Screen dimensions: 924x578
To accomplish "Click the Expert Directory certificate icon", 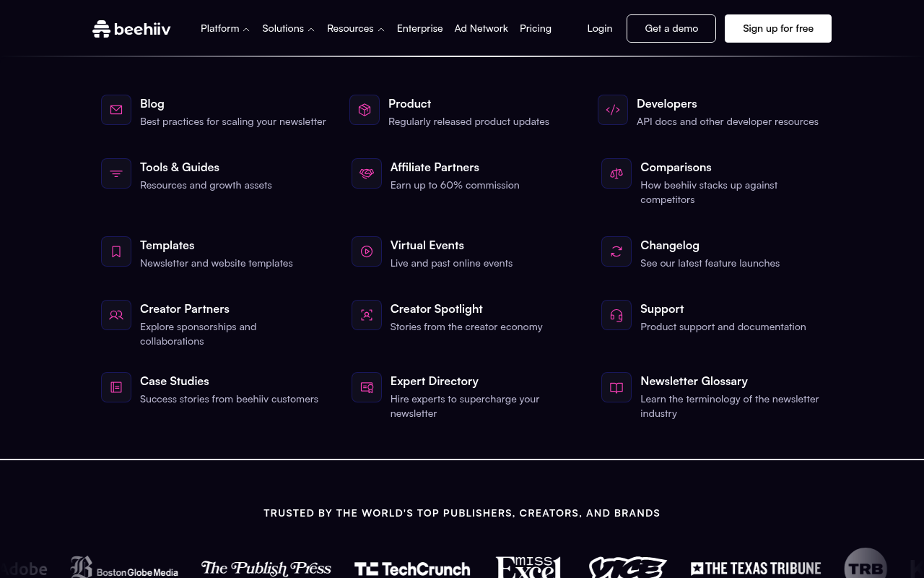I will tap(367, 387).
